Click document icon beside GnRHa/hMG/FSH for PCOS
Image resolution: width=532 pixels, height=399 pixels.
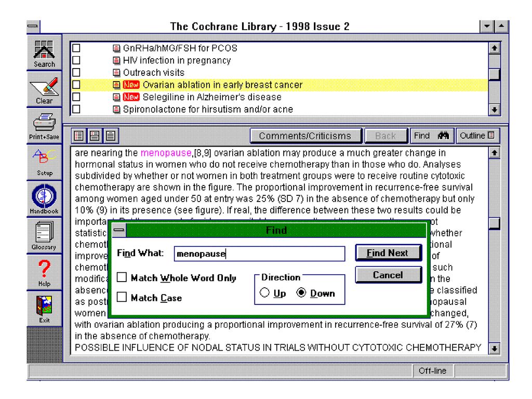(116, 48)
